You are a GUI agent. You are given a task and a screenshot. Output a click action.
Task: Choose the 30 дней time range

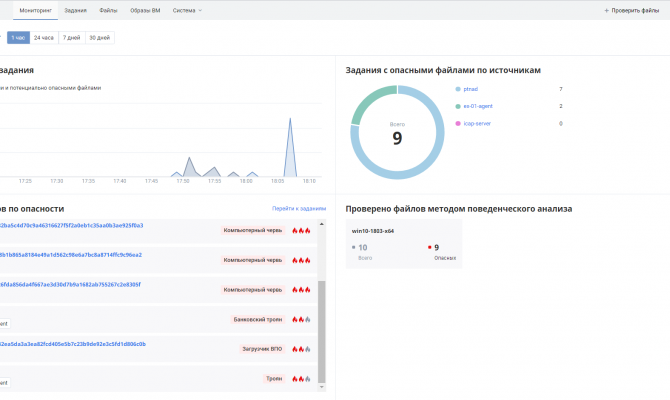click(x=99, y=37)
